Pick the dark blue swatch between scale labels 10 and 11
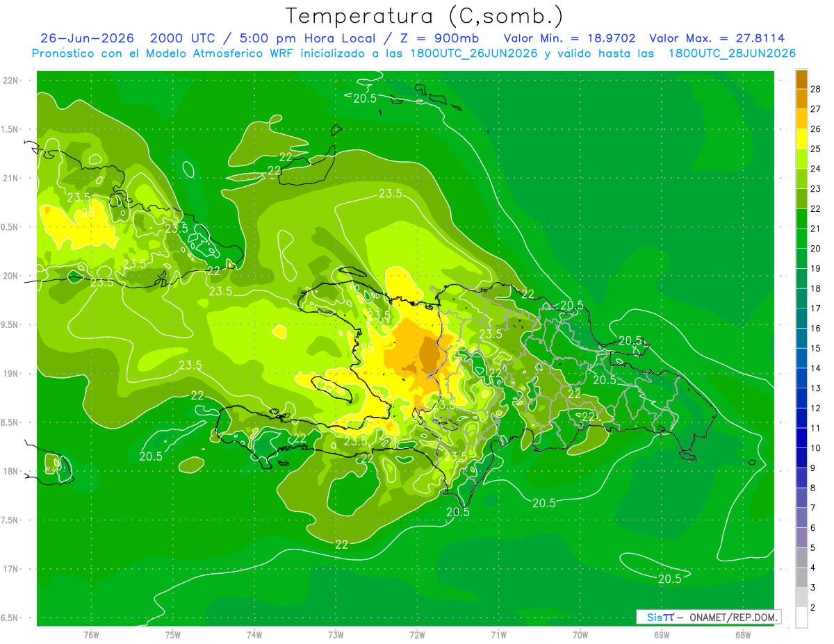The image size is (834, 644). [801, 438]
